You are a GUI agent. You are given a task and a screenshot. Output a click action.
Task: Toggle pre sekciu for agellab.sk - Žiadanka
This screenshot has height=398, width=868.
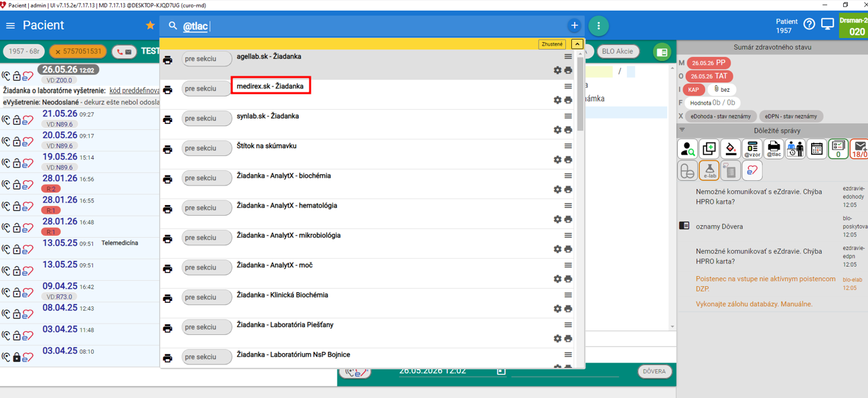click(x=207, y=59)
